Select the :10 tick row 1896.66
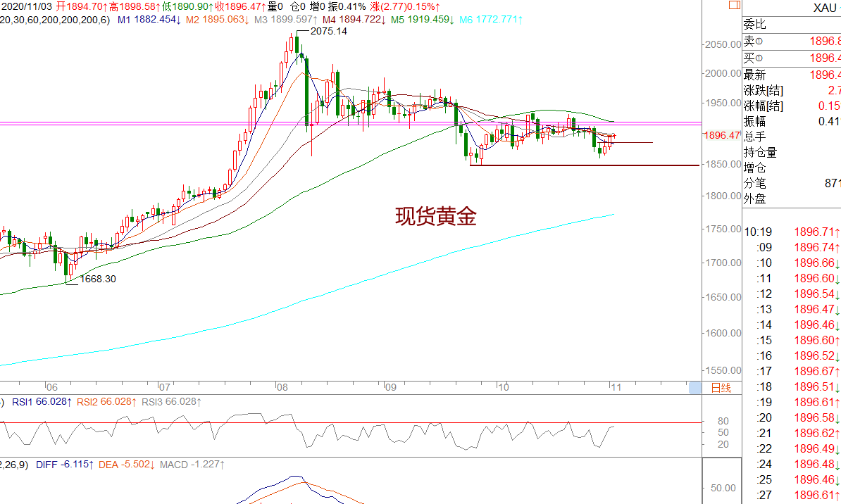 (x=792, y=263)
